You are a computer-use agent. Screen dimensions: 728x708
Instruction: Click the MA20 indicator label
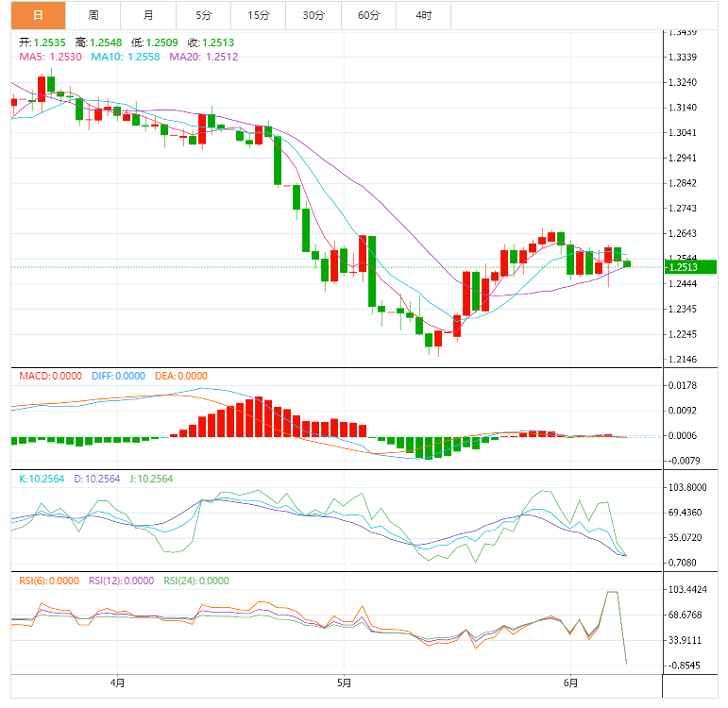203,57
